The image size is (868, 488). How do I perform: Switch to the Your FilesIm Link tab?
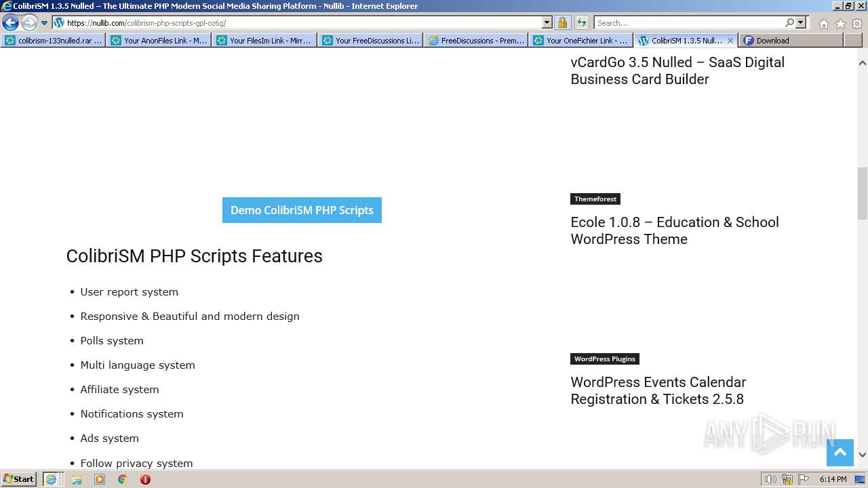coord(264,41)
